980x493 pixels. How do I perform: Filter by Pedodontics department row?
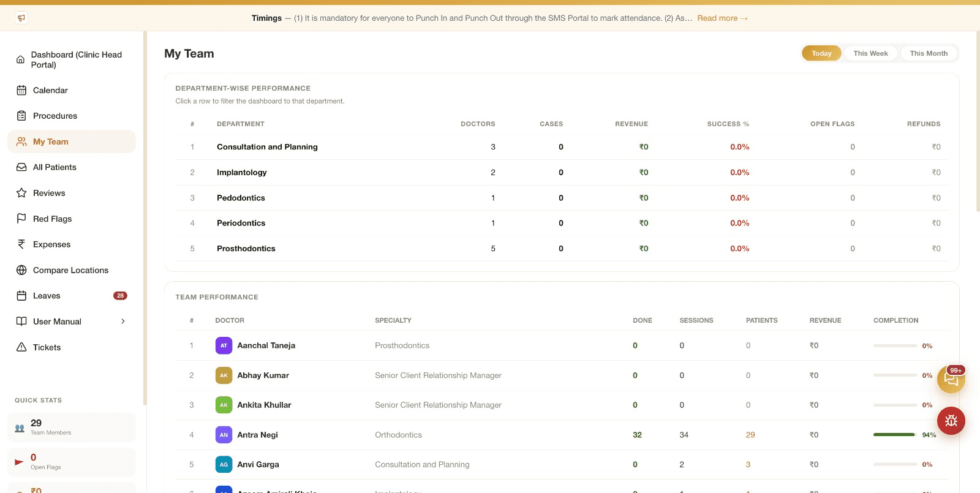(561, 198)
